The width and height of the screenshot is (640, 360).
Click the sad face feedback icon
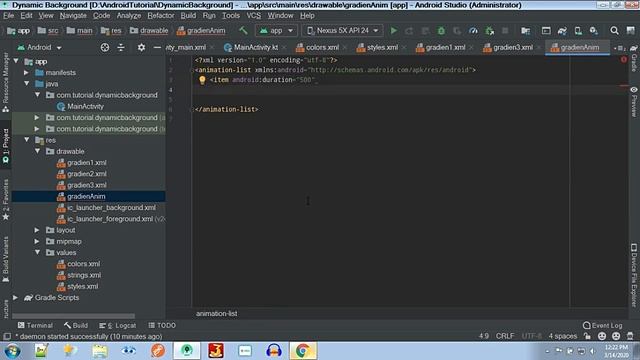[616, 336]
